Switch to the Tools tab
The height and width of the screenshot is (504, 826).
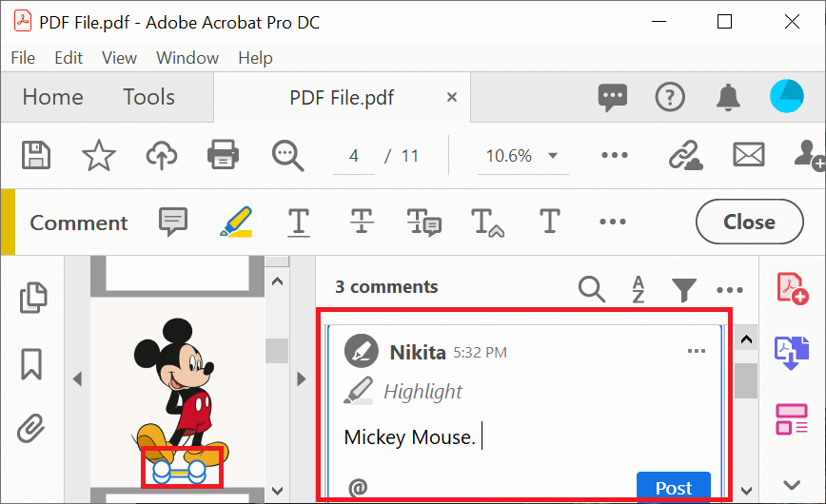tap(148, 97)
